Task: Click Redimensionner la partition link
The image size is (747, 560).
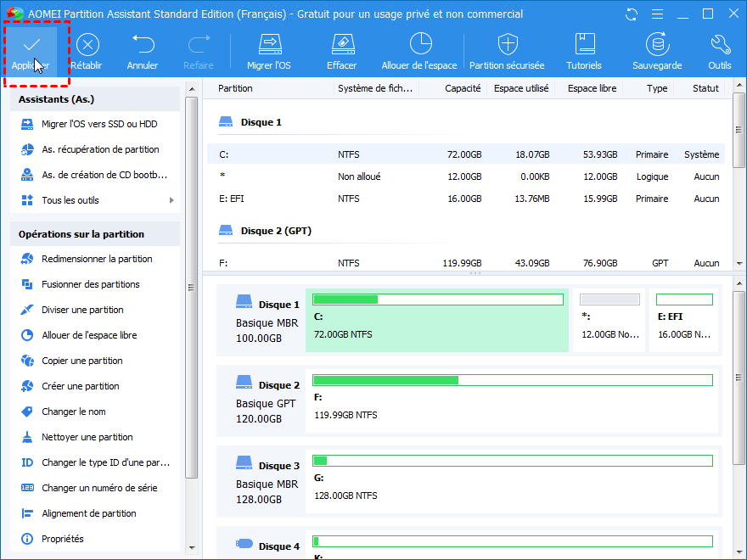Action: click(x=97, y=259)
